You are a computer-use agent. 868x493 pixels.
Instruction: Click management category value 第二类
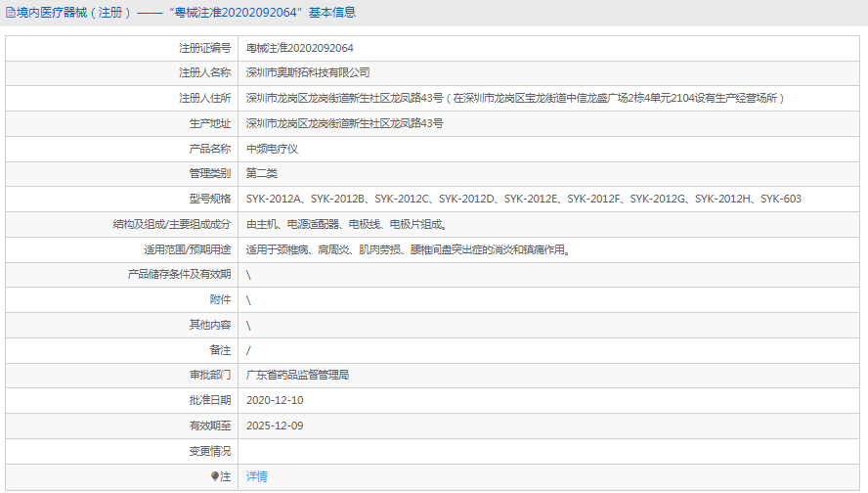click(x=261, y=173)
